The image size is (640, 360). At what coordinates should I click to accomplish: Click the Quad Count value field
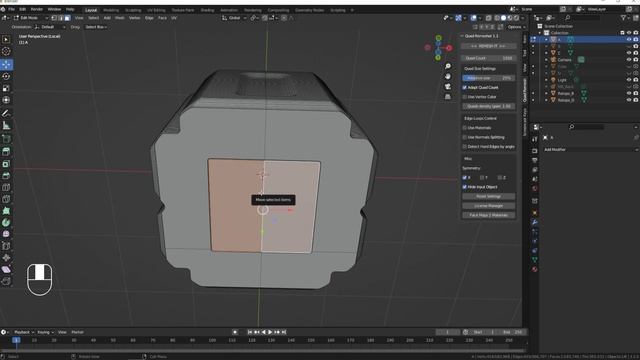489,58
